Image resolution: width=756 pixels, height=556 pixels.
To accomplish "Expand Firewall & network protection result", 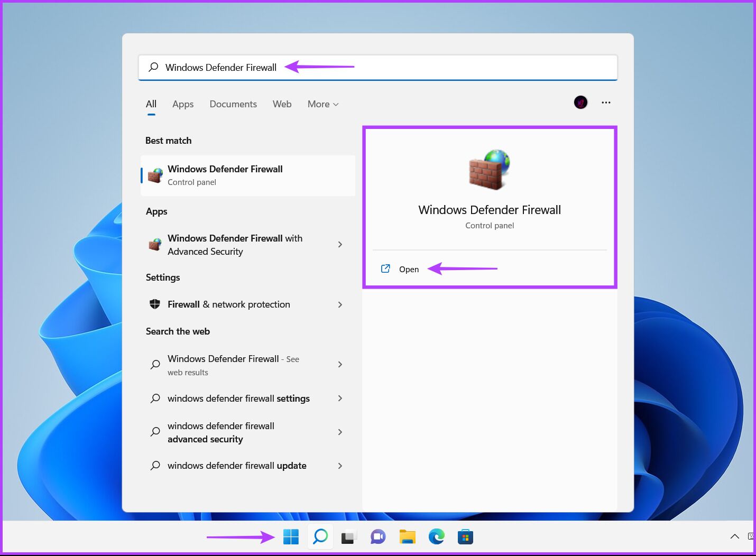I will [340, 304].
